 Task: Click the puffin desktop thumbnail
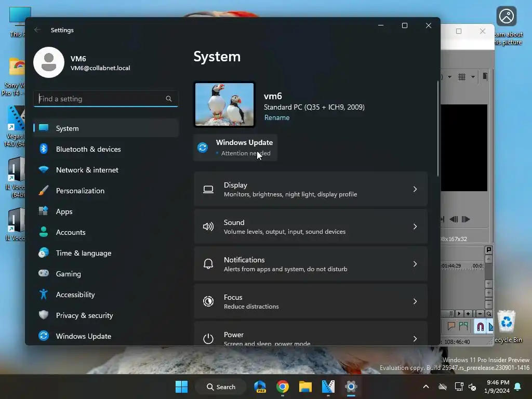(x=224, y=104)
